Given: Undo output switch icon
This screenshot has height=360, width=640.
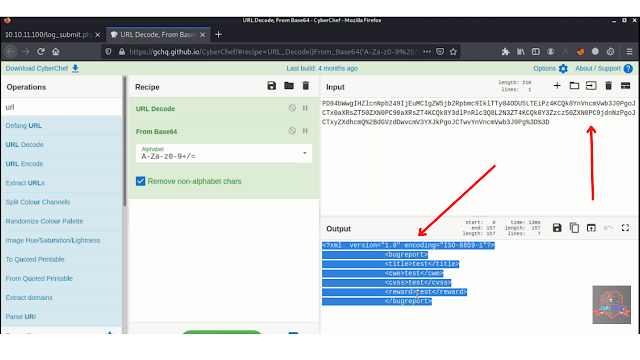Looking at the screenshot, I should coord(608,228).
